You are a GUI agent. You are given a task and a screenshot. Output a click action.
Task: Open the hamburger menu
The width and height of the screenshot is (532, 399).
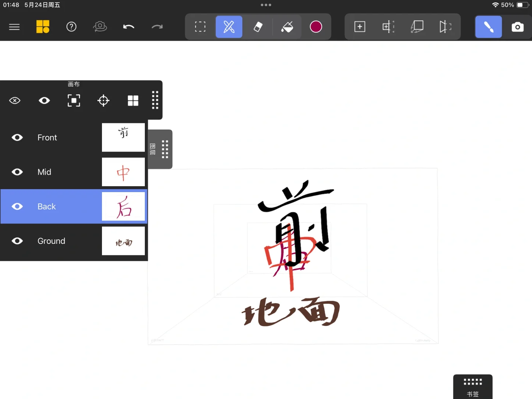14,27
